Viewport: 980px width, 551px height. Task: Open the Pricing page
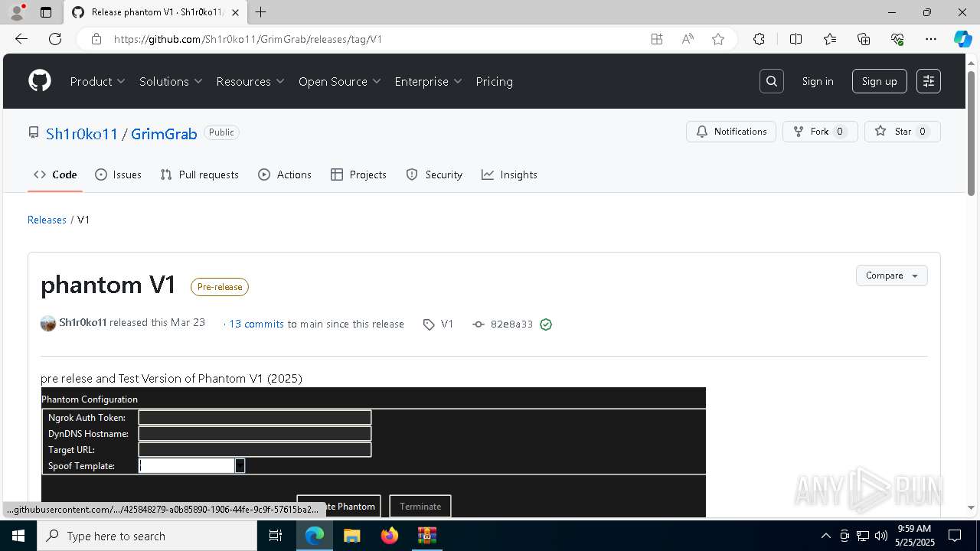pyautogui.click(x=494, y=81)
